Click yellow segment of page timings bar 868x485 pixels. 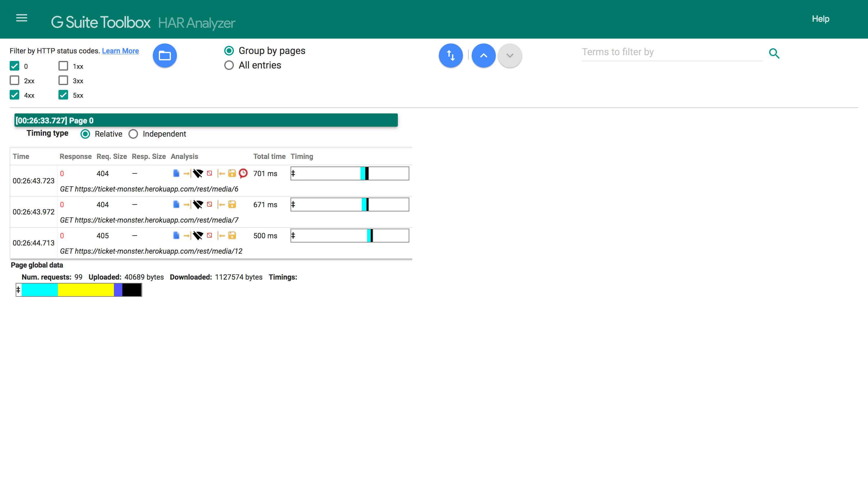(x=86, y=290)
